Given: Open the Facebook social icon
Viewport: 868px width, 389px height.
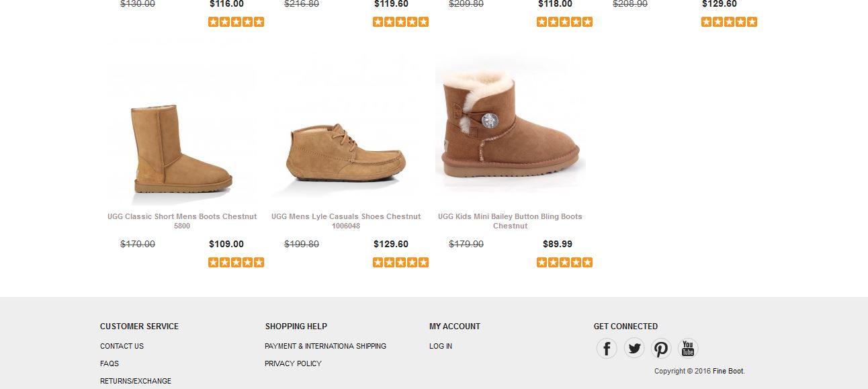Looking at the screenshot, I should (607, 348).
